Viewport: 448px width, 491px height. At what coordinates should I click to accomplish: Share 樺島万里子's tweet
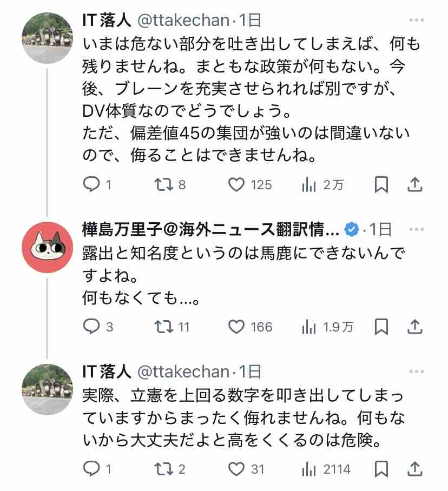click(x=415, y=327)
